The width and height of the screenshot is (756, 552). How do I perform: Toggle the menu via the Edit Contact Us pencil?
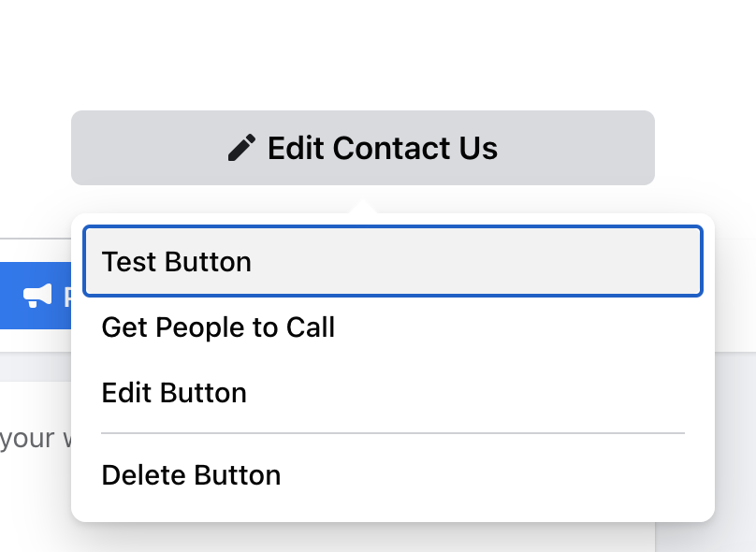tap(241, 148)
